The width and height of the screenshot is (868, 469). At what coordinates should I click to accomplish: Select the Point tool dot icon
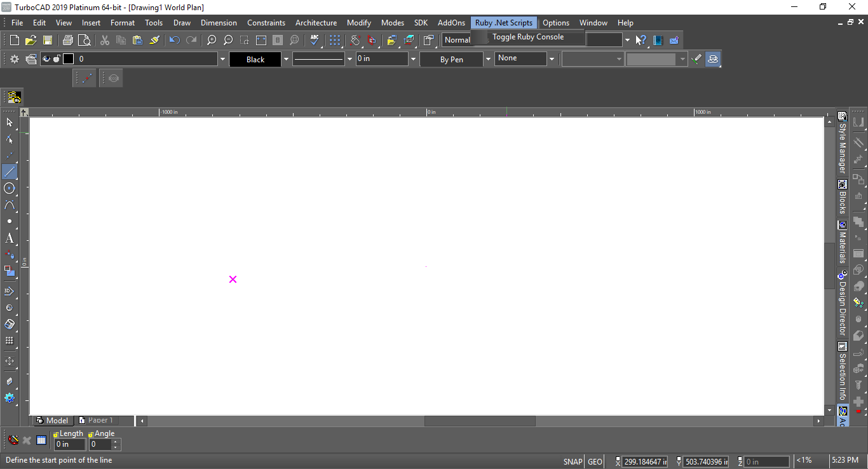pos(10,221)
